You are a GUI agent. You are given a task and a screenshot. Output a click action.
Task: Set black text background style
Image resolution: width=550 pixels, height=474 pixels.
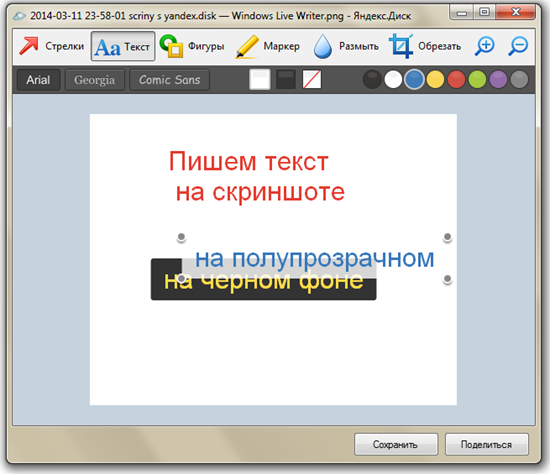click(286, 79)
